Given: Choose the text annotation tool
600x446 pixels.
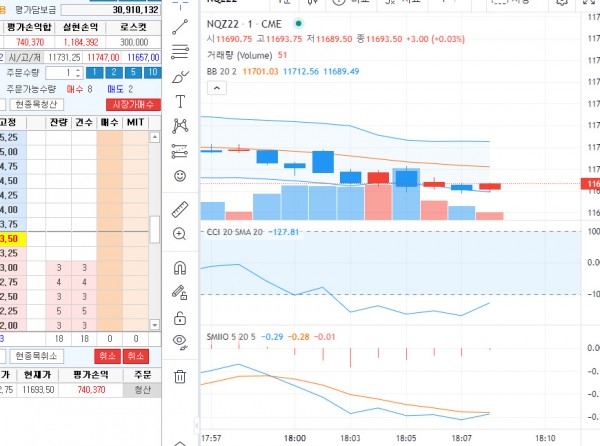Looking at the screenshot, I should pos(180,101).
